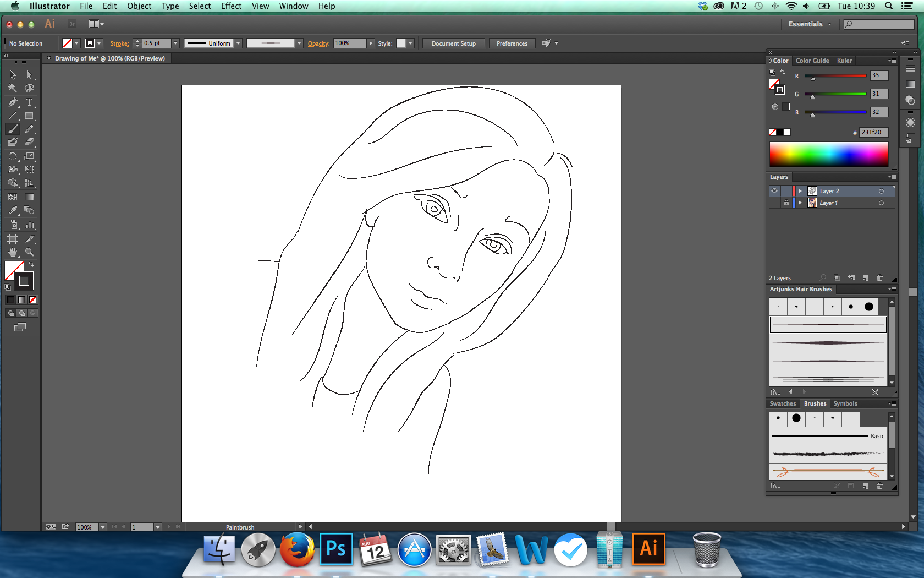Open brush definition dropdown in control bar
The width and height of the screenshot is (924, 578).
pyautogui.click(x=299, y=43)
